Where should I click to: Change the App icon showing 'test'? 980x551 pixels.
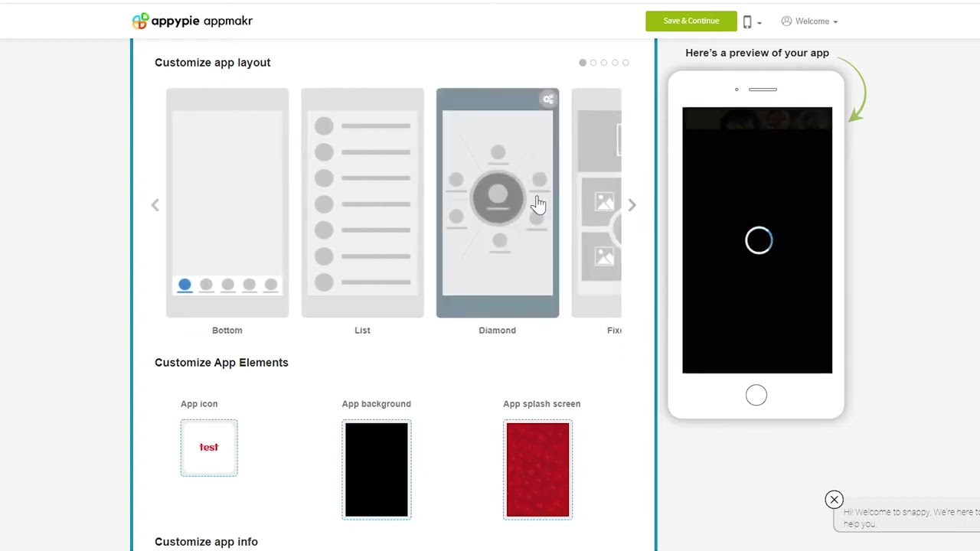click(x=209, y=448)
